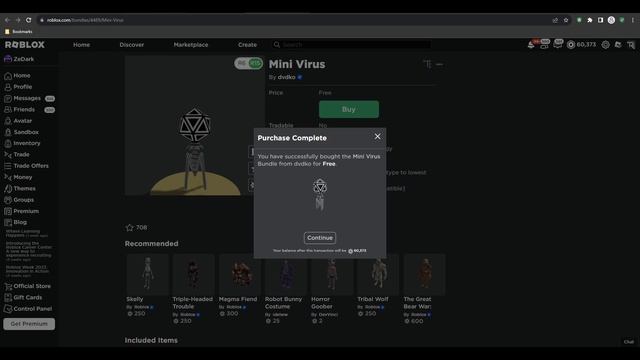Toggle the R6/R15 avatar switch

[x=249, y=63]
